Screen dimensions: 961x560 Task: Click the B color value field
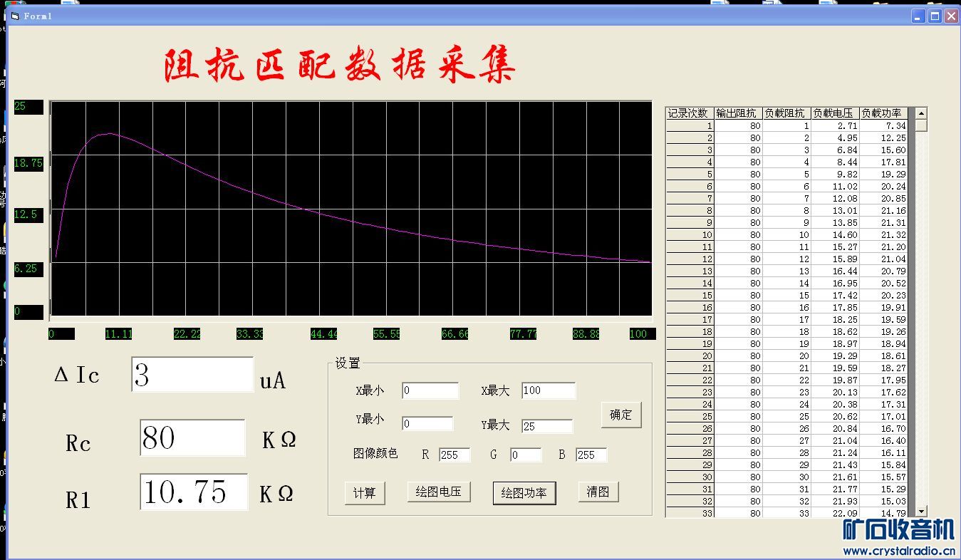(x=591, y=455)
